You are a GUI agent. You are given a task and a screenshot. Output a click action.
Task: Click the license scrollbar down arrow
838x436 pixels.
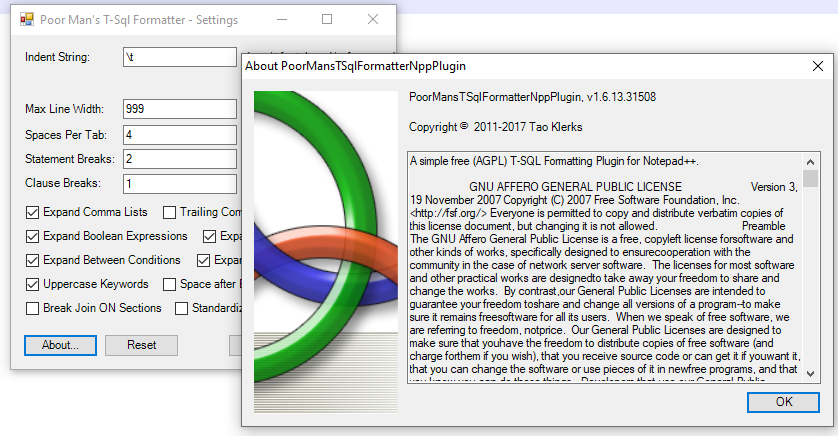(811, 373)
